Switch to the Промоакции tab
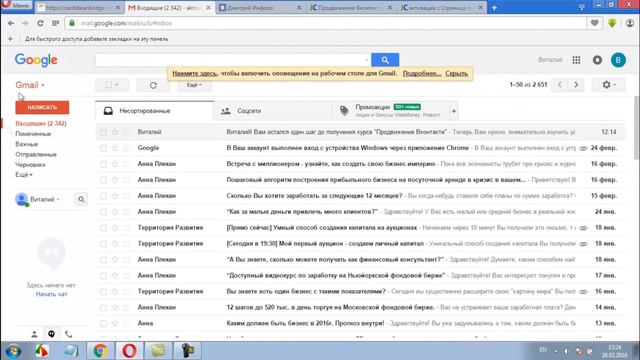 (391, 111)
